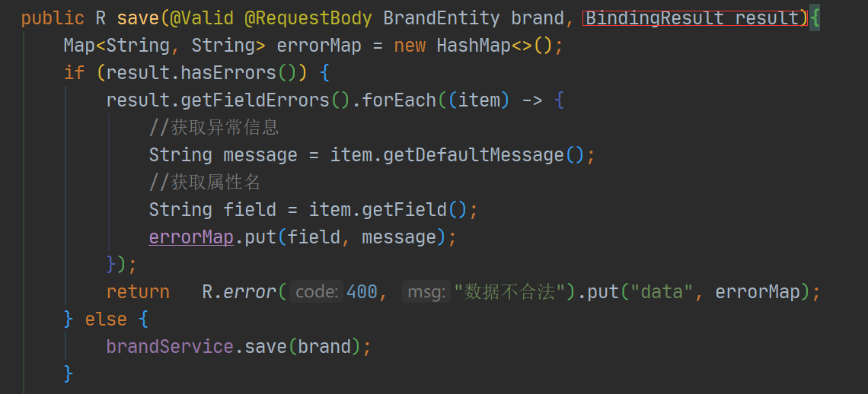This screenshot has height=394, width=868.
Task: Click the "数据不合法" string literal
Action: [x=510, y=291]
